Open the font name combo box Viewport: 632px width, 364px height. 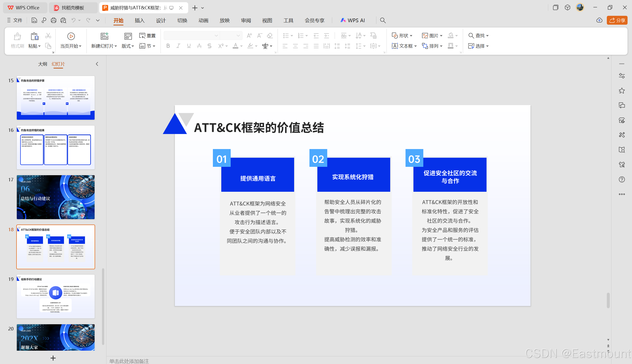click(x=191, y=36)
